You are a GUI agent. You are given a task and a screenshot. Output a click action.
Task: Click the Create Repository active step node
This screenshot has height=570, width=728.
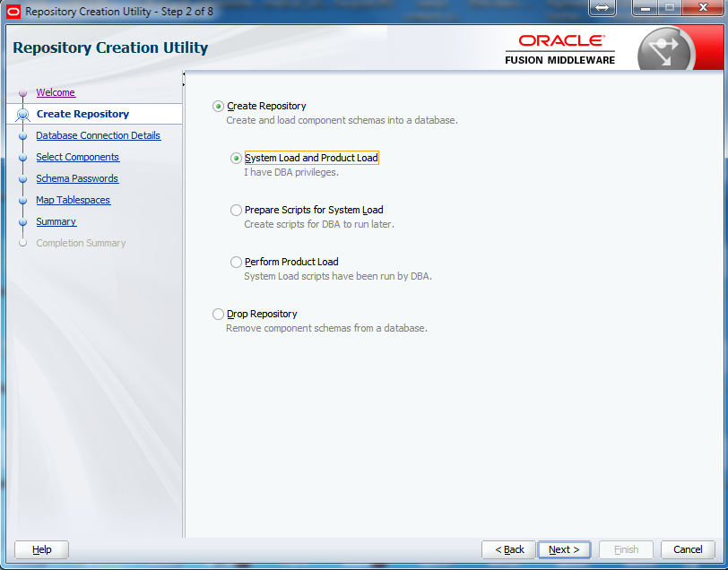click(22, 114)
